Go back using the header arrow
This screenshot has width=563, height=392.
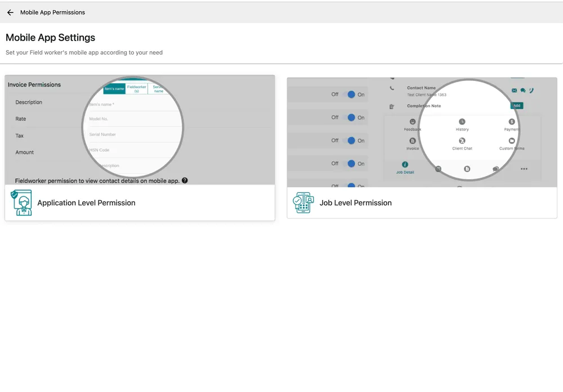(10, 12)
